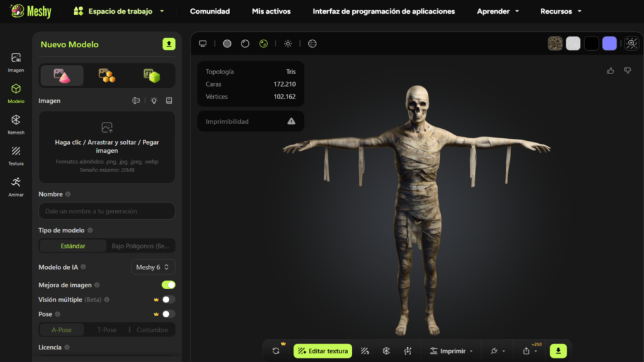The image size is (644, 362).
Task: Select the light gray background swatch
Action: (x=573, y=43)
